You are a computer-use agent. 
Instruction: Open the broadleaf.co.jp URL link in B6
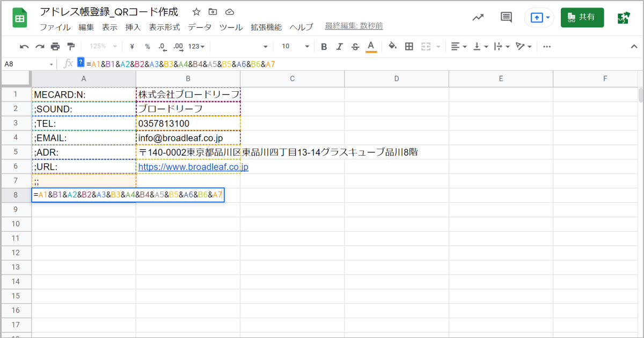click(x=193, y=167)
